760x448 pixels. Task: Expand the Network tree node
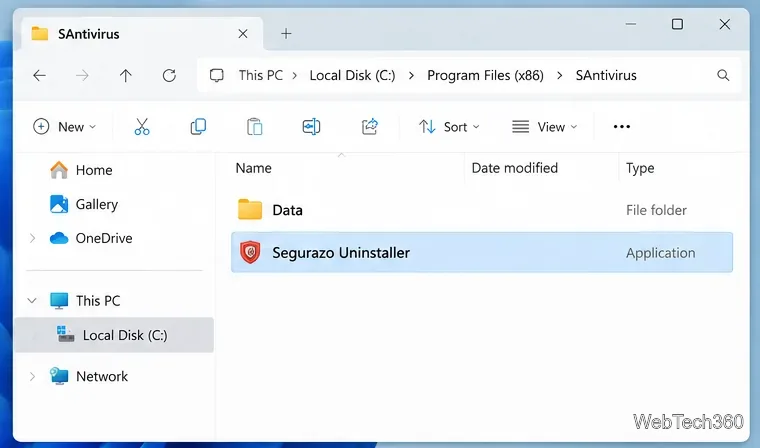pos(32,376)
